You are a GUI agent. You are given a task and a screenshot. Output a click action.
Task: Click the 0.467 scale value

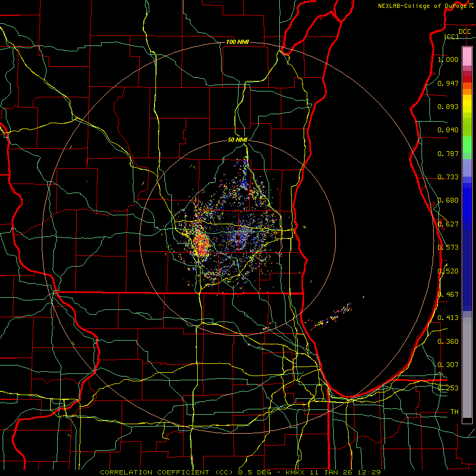tap(448, 295)
